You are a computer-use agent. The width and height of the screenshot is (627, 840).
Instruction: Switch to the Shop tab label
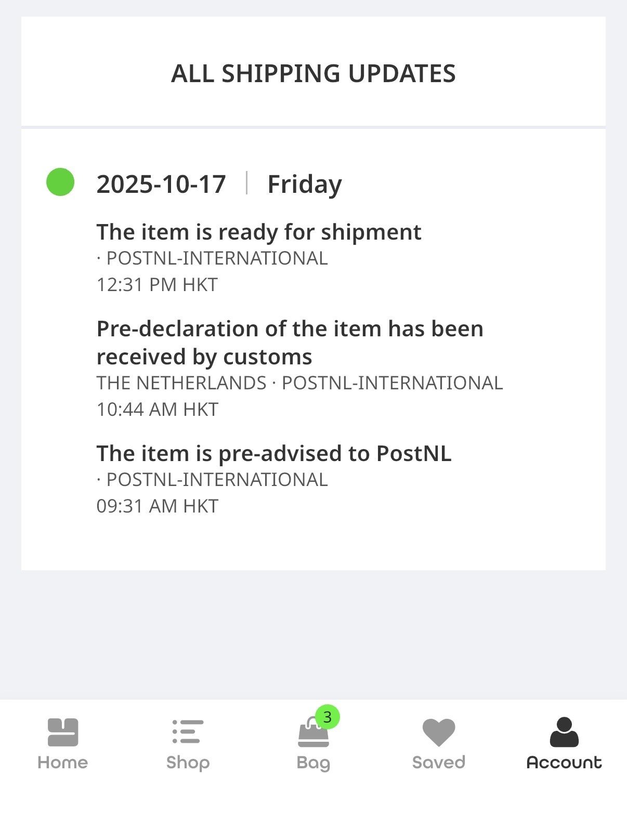188,763
